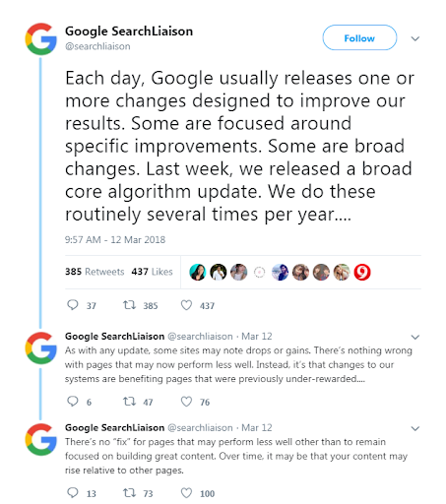
Task: Open the dropdown chevron beside Follow button
Action: coord(415,38)
